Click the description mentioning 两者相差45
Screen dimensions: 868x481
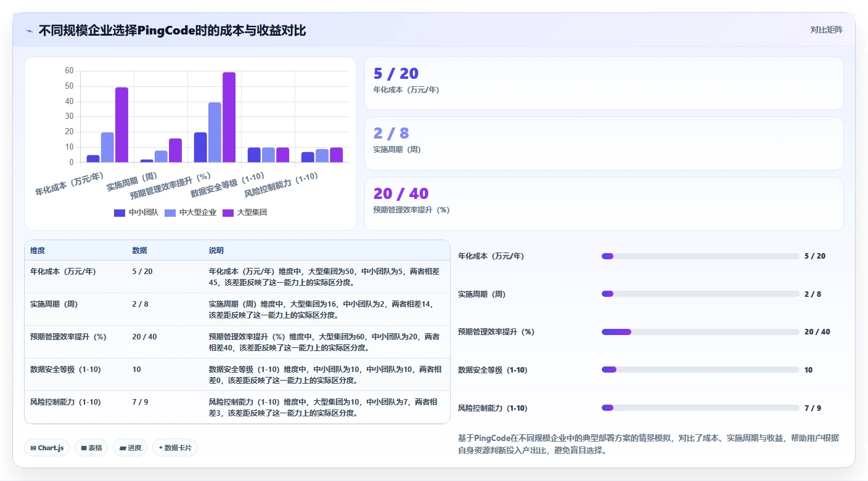tap(324, 277)
